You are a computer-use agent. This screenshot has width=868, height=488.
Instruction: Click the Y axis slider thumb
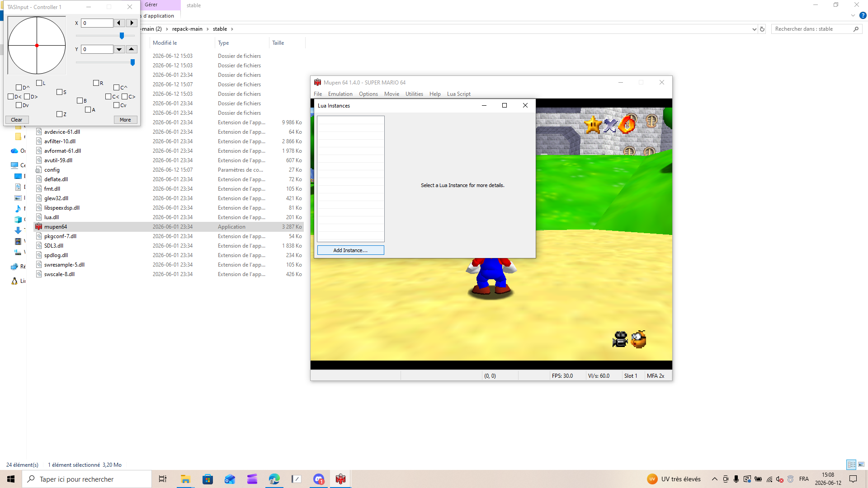coord(132,62)
